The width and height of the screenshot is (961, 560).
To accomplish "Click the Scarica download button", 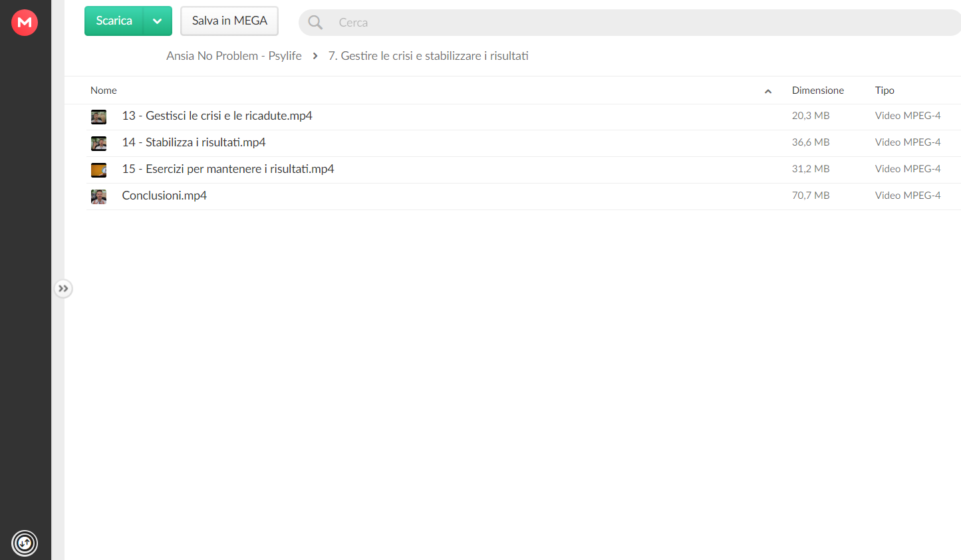I will (114, 21).
